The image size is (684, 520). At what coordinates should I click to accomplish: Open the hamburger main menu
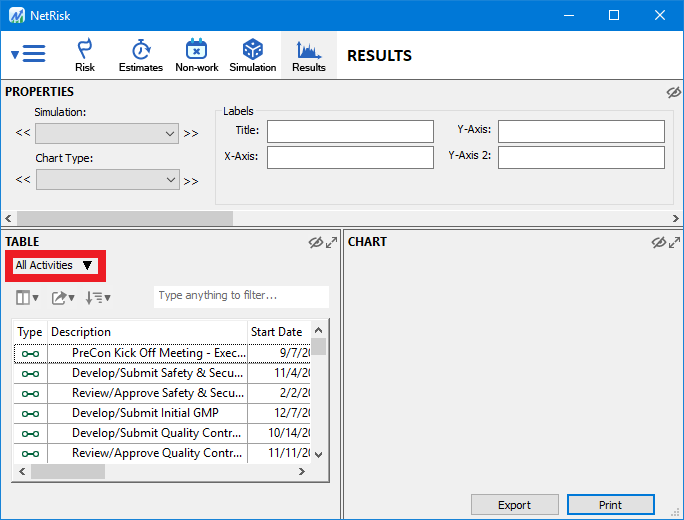[29, 54]
